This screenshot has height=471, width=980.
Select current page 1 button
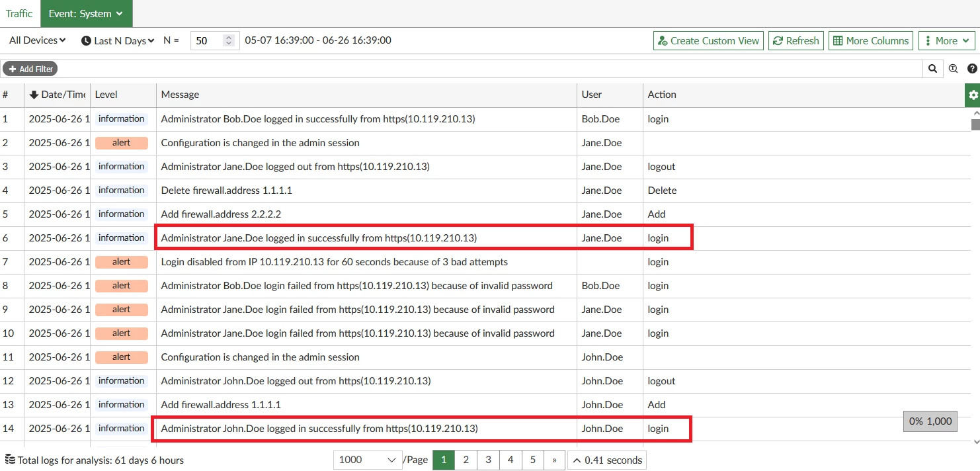(444, 460)
